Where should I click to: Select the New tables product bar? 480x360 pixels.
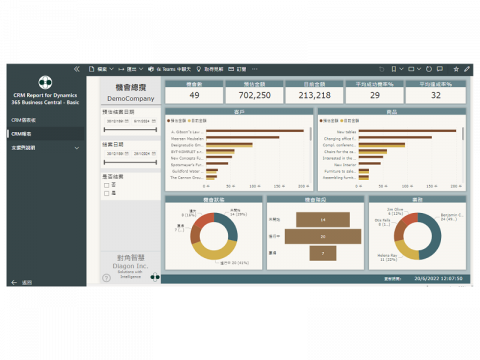point(407,131)
